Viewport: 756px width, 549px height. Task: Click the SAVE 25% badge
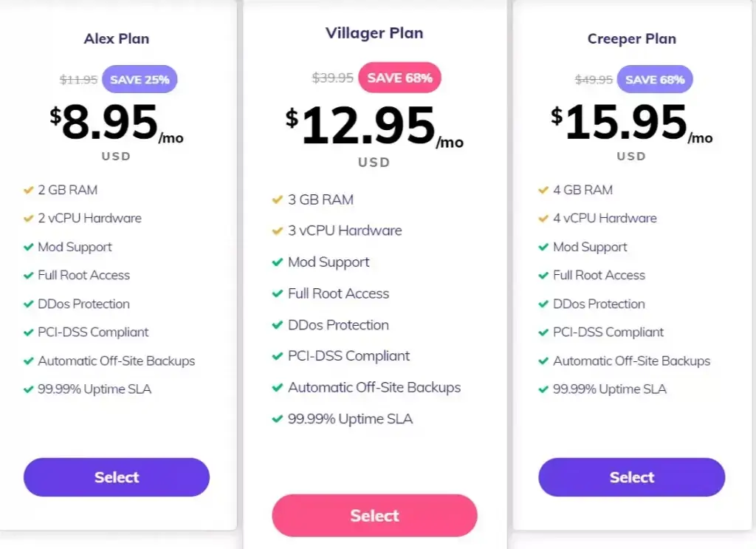(x=140, y=79)
